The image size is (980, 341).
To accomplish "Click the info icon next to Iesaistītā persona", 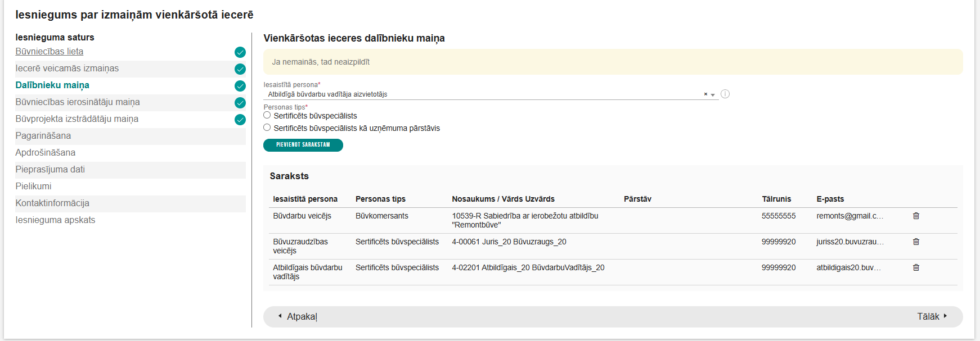I will (725, 94).
